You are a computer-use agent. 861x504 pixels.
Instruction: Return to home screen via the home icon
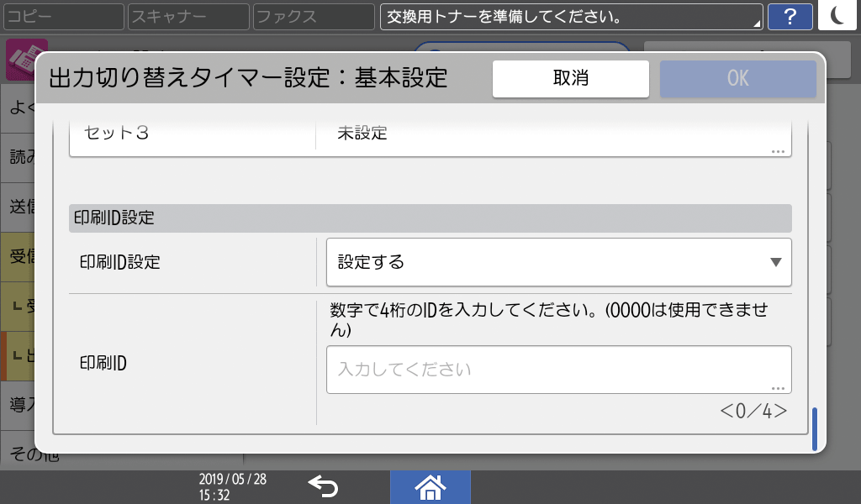pyautogui.click(x=430, y=487)
